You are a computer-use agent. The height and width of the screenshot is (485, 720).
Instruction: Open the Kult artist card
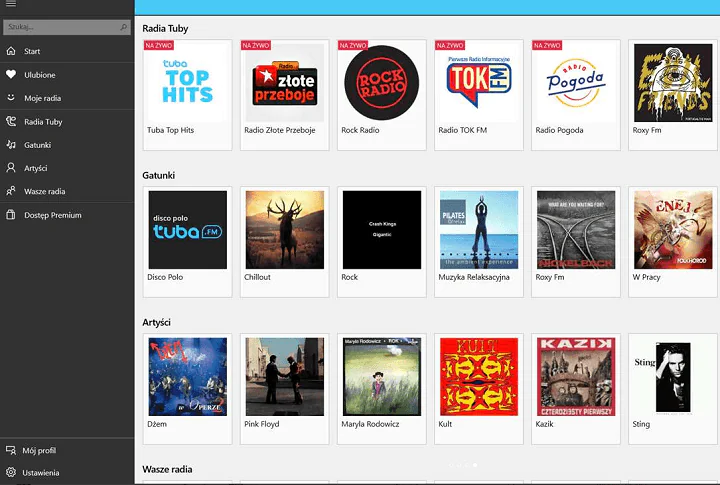click(479, 389)
